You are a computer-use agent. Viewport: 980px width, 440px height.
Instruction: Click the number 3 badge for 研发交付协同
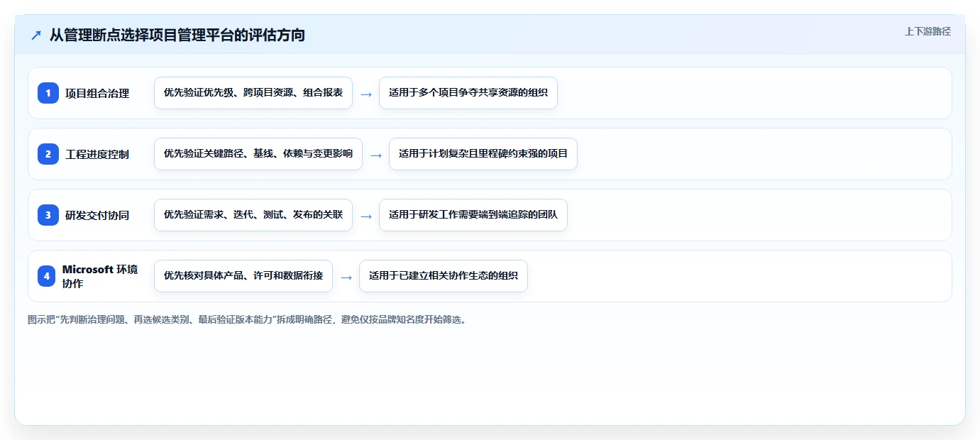click(48, 215)
